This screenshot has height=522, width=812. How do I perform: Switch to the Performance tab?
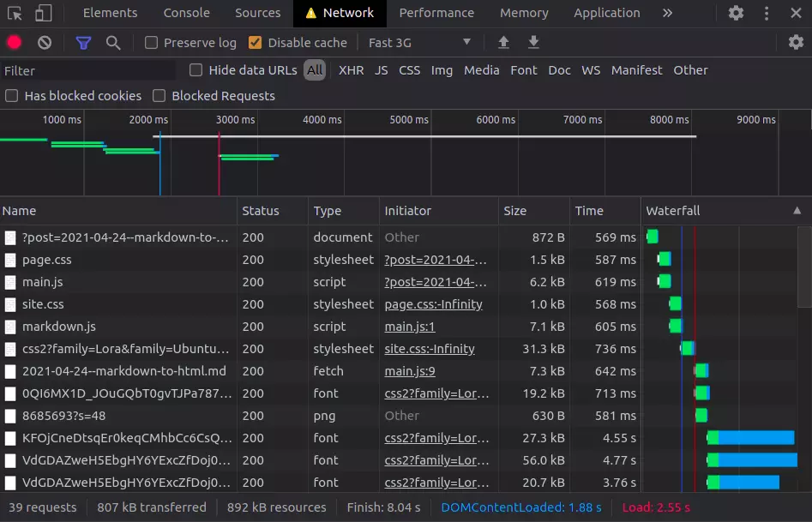[436, 13]
